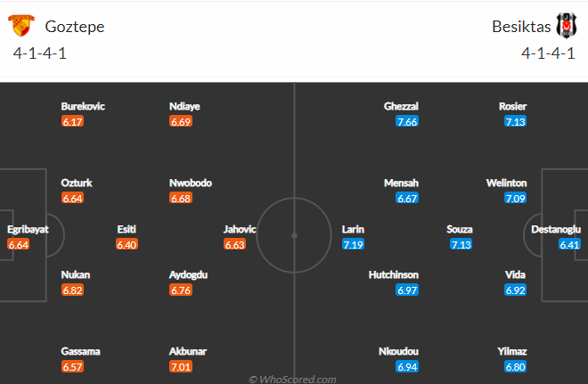
Task: Open player Jahovic's name
Action: point(240,229)
